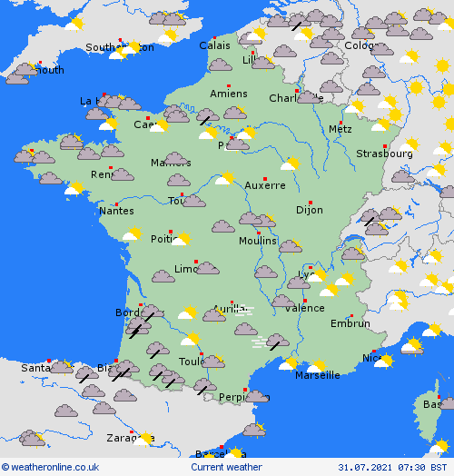This screenshot has width=454, height=476.
Task: Select the sunny icon over Zaragoza
Action: [143, 439]
